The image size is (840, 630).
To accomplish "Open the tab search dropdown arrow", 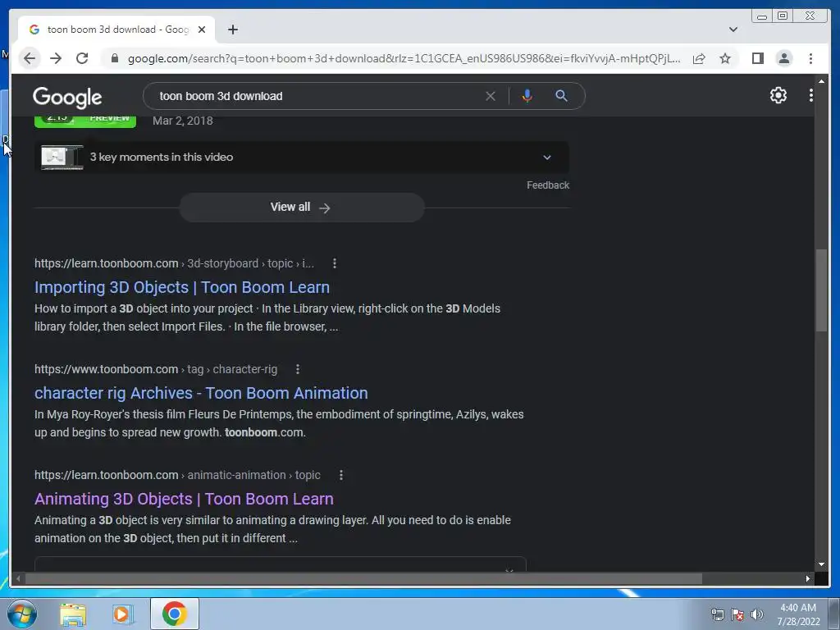I will (733, 30).
